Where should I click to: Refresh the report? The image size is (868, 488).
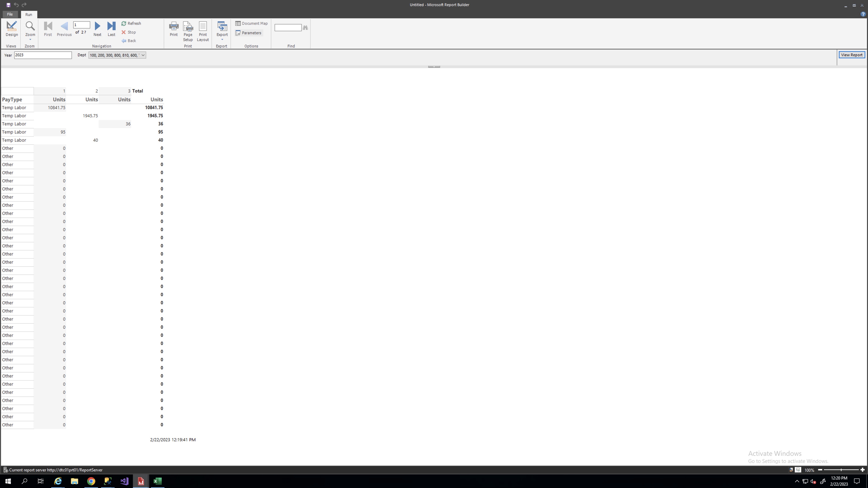pyautogui.click(x=131, y=24)
